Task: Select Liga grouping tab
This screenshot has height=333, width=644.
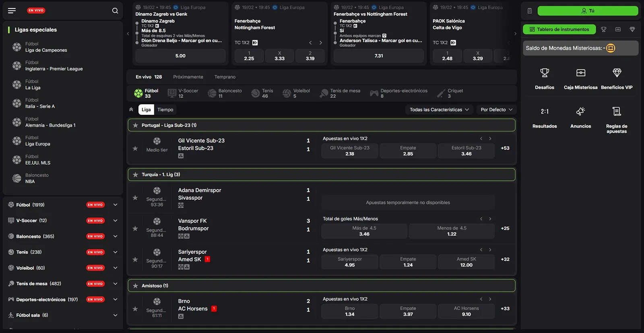Action: click(x=146, y=110)
